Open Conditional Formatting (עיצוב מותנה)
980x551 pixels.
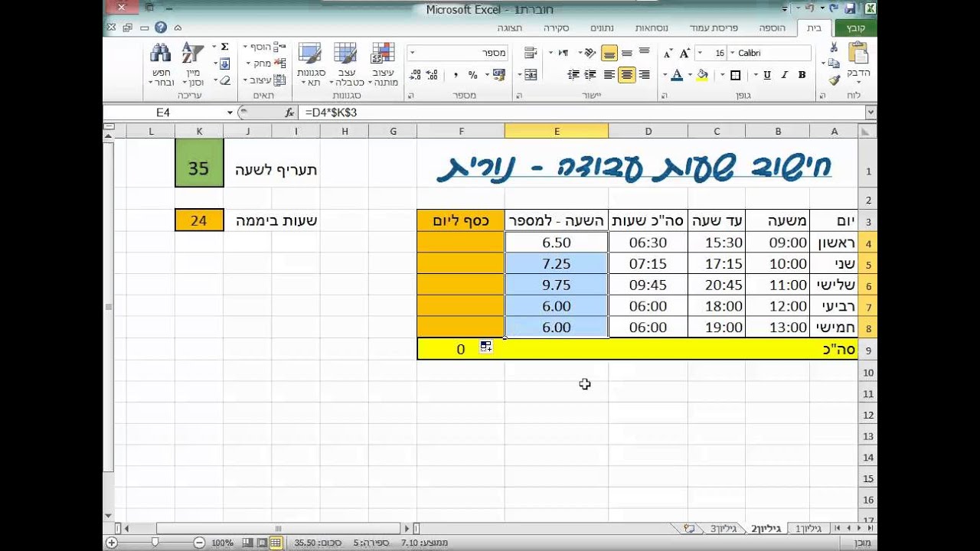pos(383,64)
